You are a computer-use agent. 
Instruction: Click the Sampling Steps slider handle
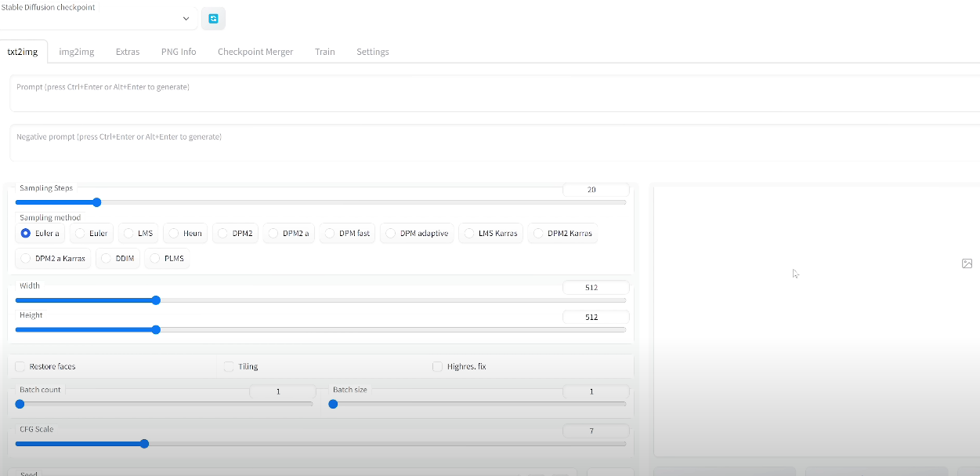pyautogui.click(x=97, y=202)
